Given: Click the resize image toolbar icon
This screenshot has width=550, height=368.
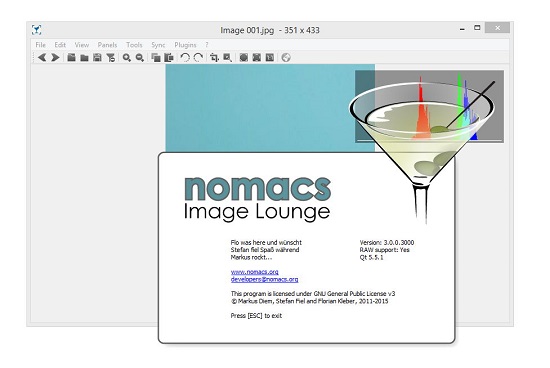Looking at the screenshot, I should pyautogui.click(x=227, y=58).
